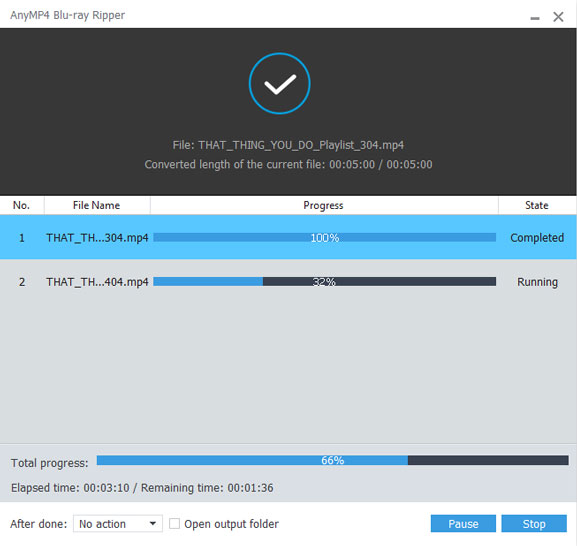Click the 66% total progress bar

click(333, 460)
